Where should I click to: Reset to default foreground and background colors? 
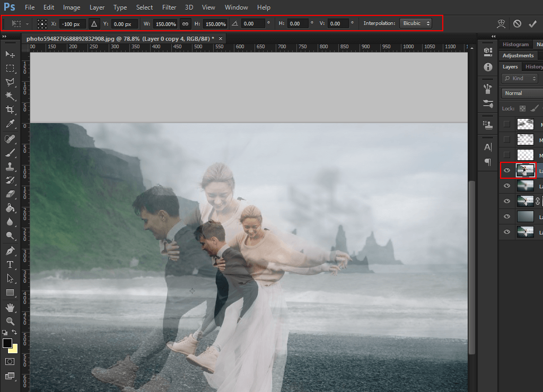coord(4,332)
